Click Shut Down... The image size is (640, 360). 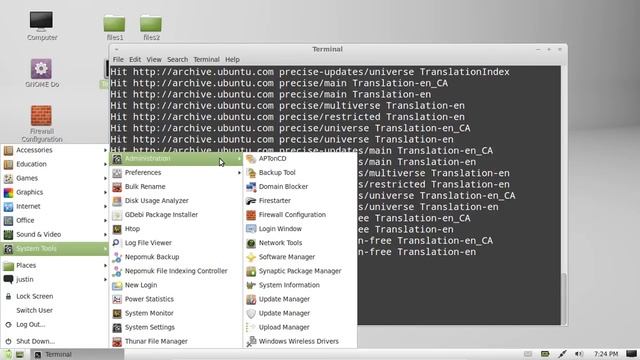(x=54, y=341)
